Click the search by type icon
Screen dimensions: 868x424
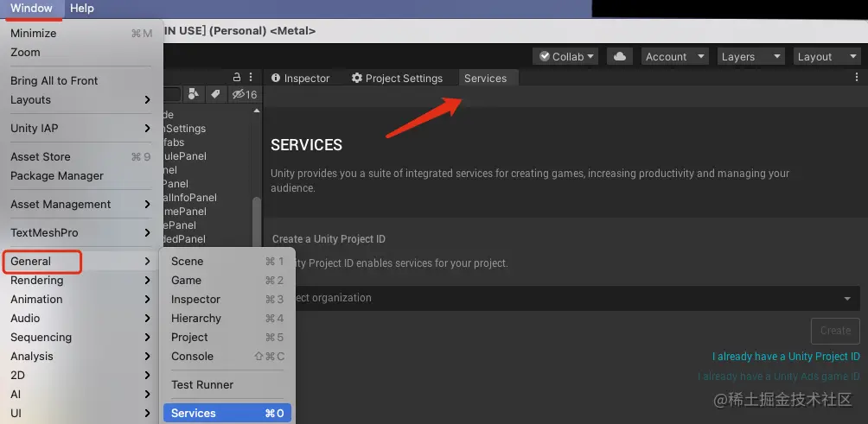tap(193, 94)
